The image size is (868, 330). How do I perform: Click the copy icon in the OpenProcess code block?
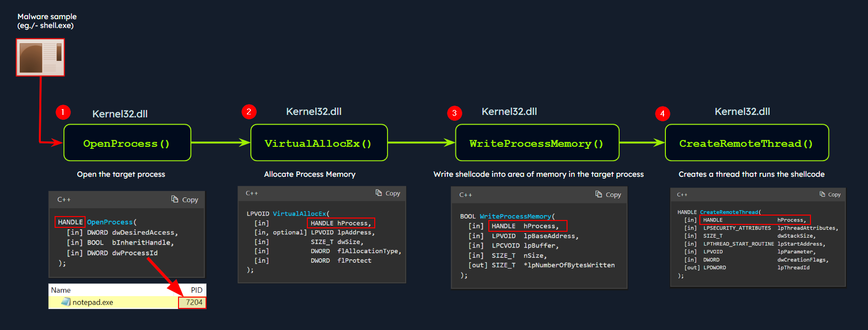point(175,199)
